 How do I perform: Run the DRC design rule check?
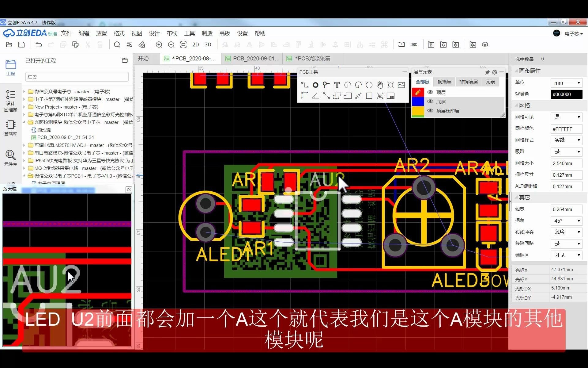pos(414,44)
